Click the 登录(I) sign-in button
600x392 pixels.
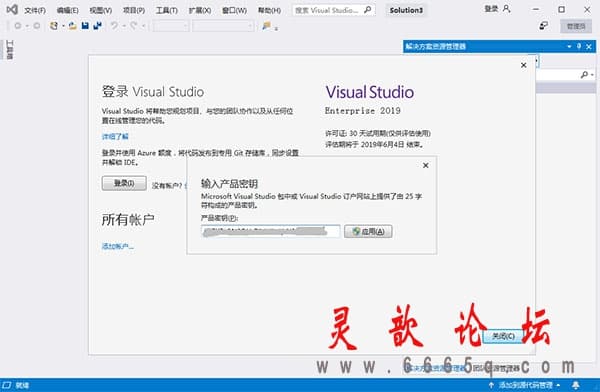click(124, 183)
